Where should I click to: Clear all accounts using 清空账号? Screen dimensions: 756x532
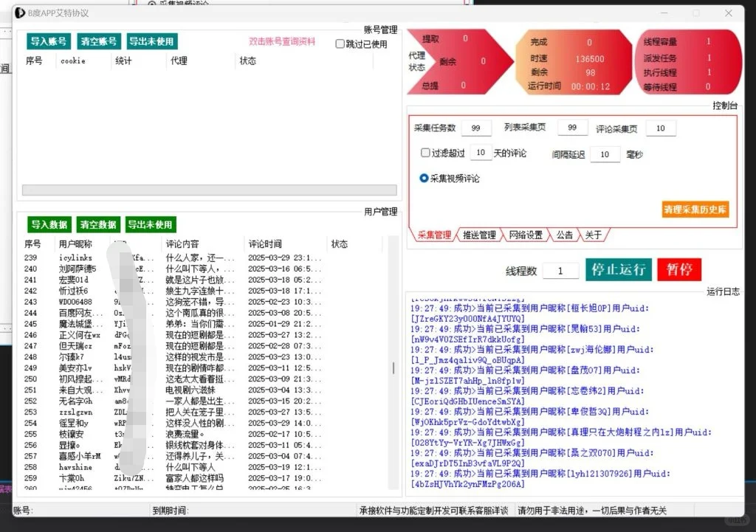tap(98, 41)
